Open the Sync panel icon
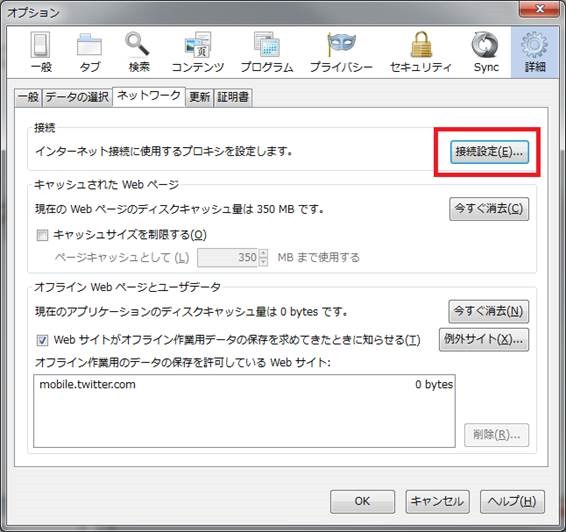The height and width of the screenshot is (532, 566). pyautogui.click(x=485, y=45)
